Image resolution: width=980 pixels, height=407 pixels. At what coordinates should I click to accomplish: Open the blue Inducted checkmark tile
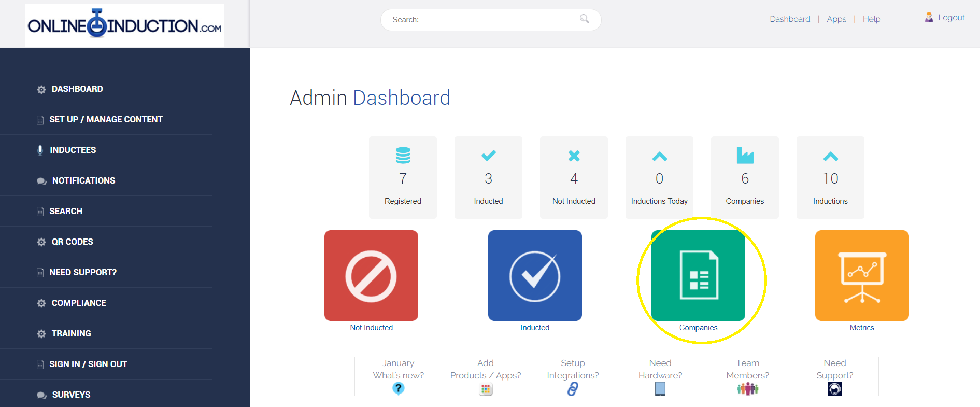(x=535, y=275)
